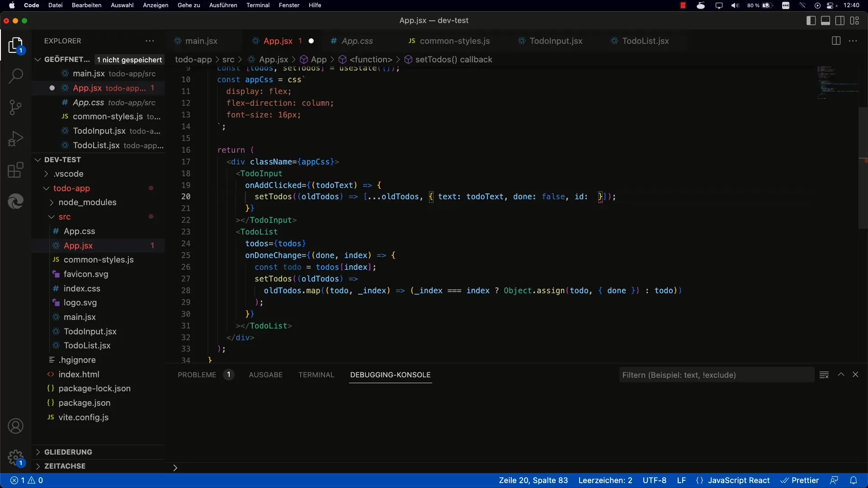Maximize the debug console panel
This screenshot has height=488, width=868.
[841, 375]
